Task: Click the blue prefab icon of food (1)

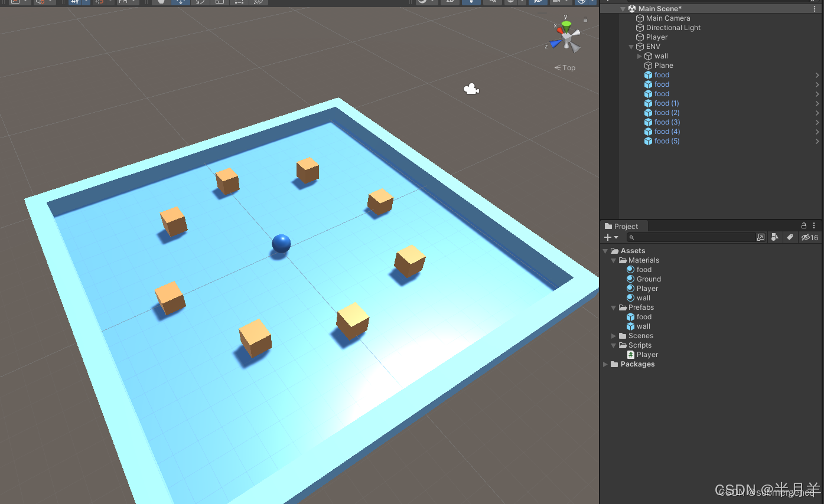Action: pyautogui.click(x=648, y=103)
